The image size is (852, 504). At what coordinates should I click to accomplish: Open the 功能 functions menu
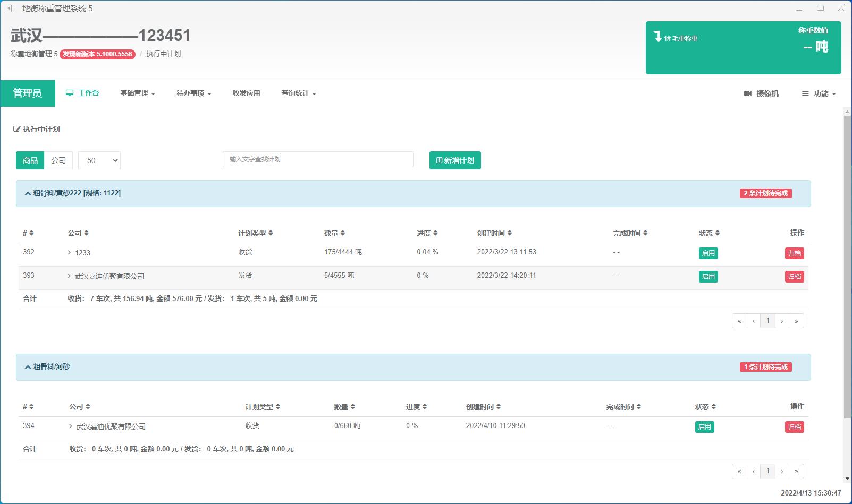819,93
